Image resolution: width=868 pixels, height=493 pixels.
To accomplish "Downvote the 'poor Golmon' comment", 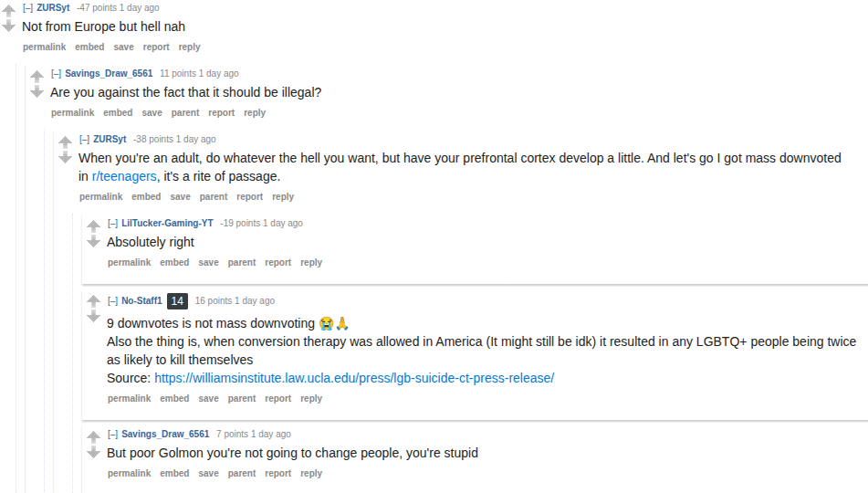I will [x=93, y=453].
